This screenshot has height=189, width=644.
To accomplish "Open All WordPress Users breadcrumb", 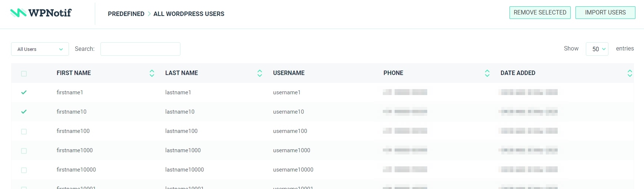I will click(189, 14).
